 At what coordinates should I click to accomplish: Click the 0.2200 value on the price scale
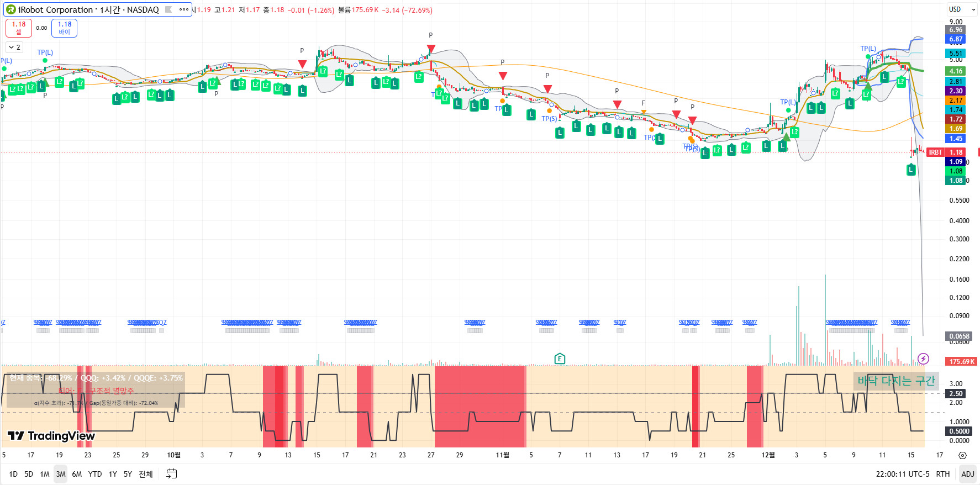(960, 259)
